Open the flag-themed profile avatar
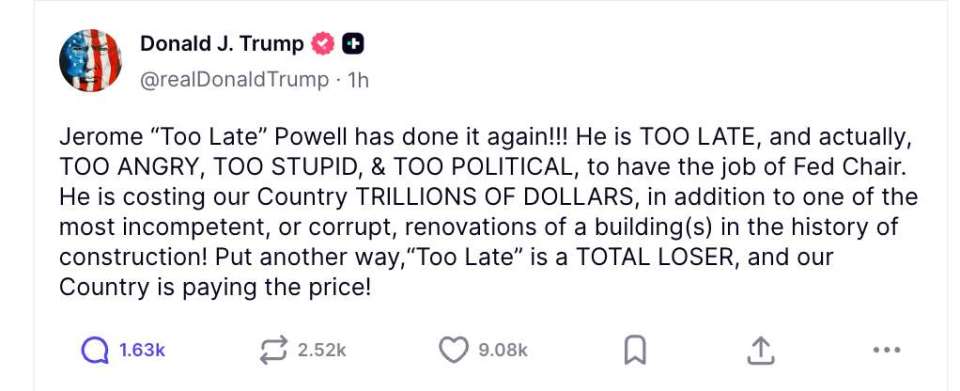This screenshot has height=391, width=960. pos(90,60)
